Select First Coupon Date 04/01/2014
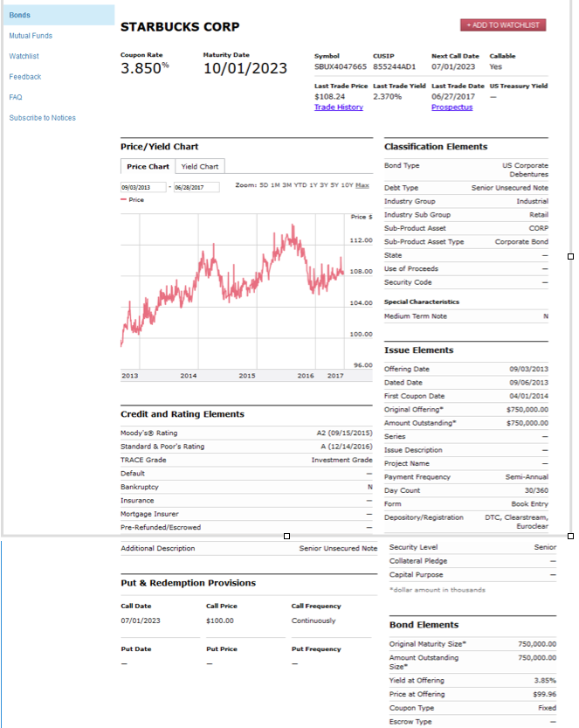 [x=528, y=396]
